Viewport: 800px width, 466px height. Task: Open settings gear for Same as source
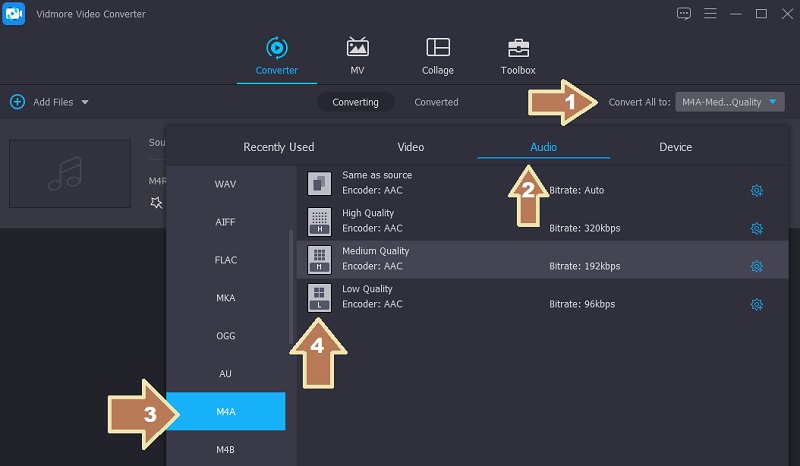click(757, 190)
